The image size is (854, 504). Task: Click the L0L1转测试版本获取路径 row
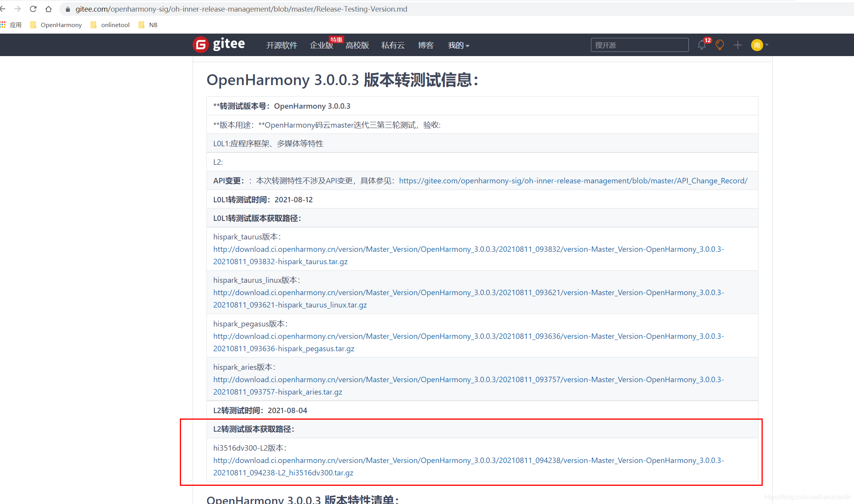(x=482, y=218)
